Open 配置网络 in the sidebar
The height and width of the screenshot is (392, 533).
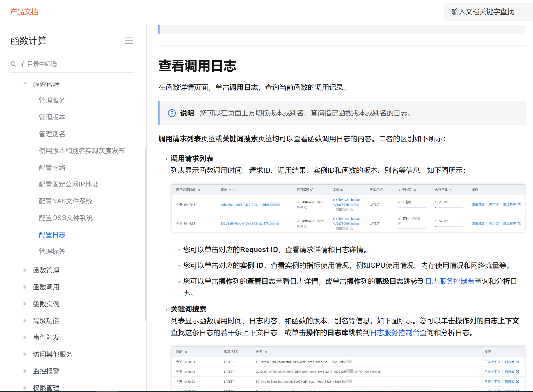(x=52, y=167)
